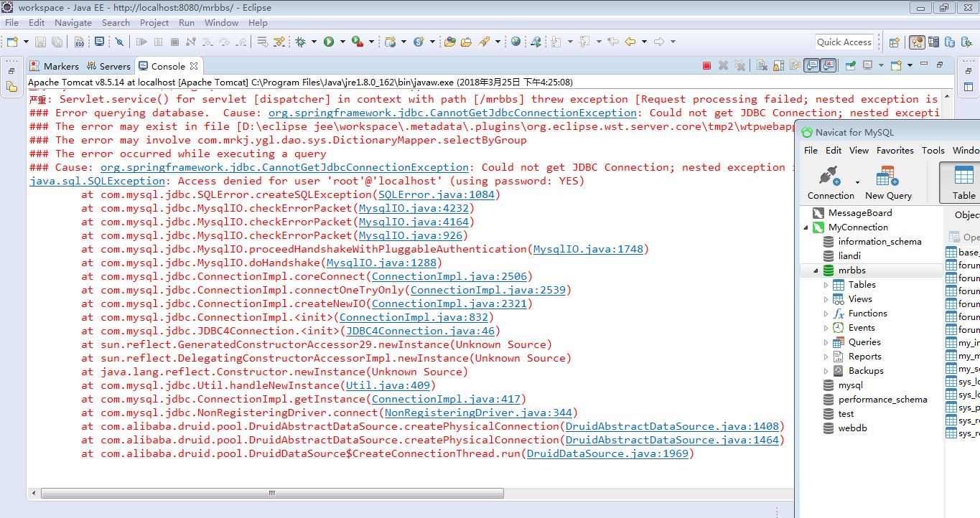
Task: Select performance_schema database in Navicat tree
Action: pyautogui.click(x=882, y=400)
